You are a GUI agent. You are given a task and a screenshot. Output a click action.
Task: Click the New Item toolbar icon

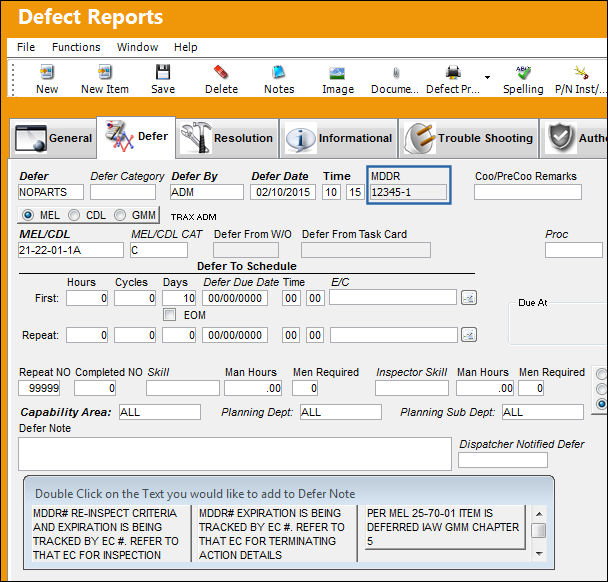coord(105,73)
